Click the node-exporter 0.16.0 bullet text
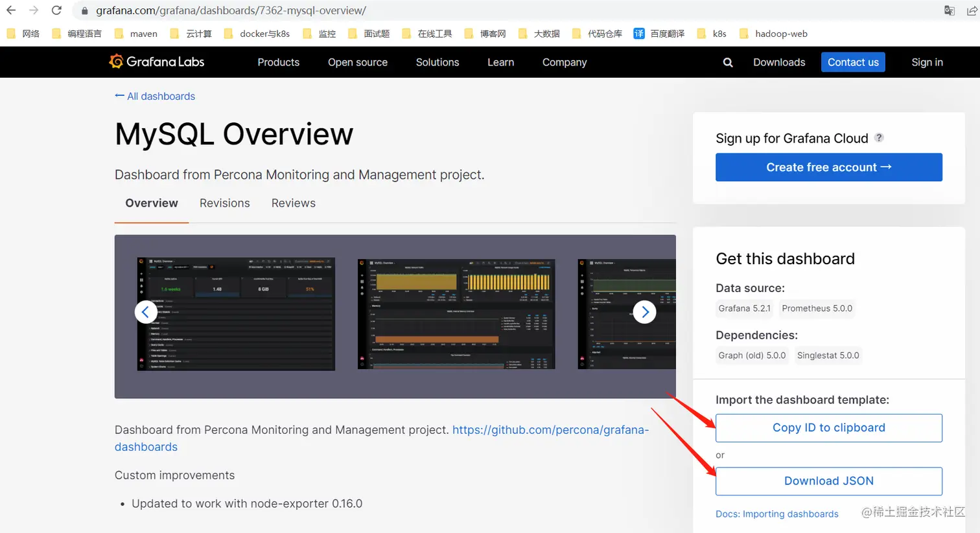 [247, 504]
